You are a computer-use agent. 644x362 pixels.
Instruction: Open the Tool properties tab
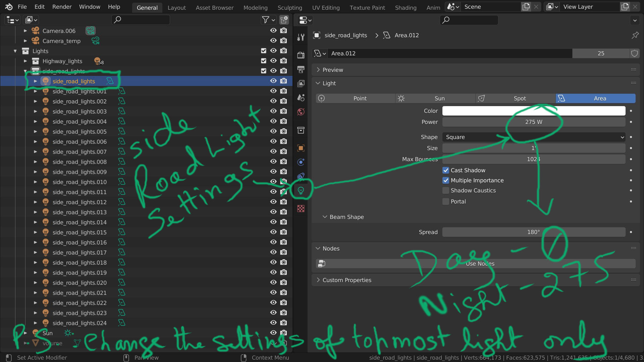[301, 37]
